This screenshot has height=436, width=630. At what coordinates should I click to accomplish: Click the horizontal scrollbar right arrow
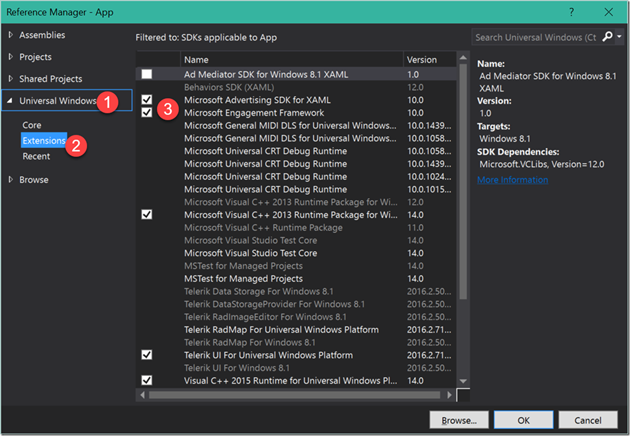(449, 395)
